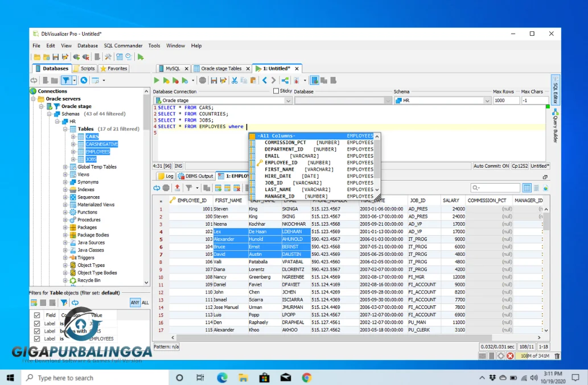Open the Log tab

click(x=166, y=176)
